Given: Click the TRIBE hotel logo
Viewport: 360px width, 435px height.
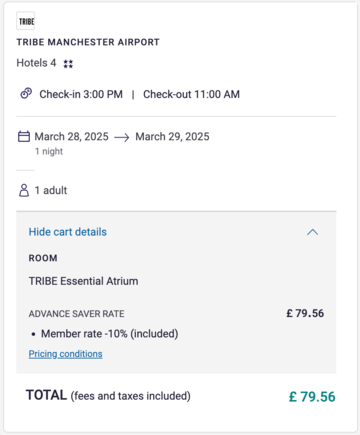Looking at the screenshot, I should tap(26, 21).
